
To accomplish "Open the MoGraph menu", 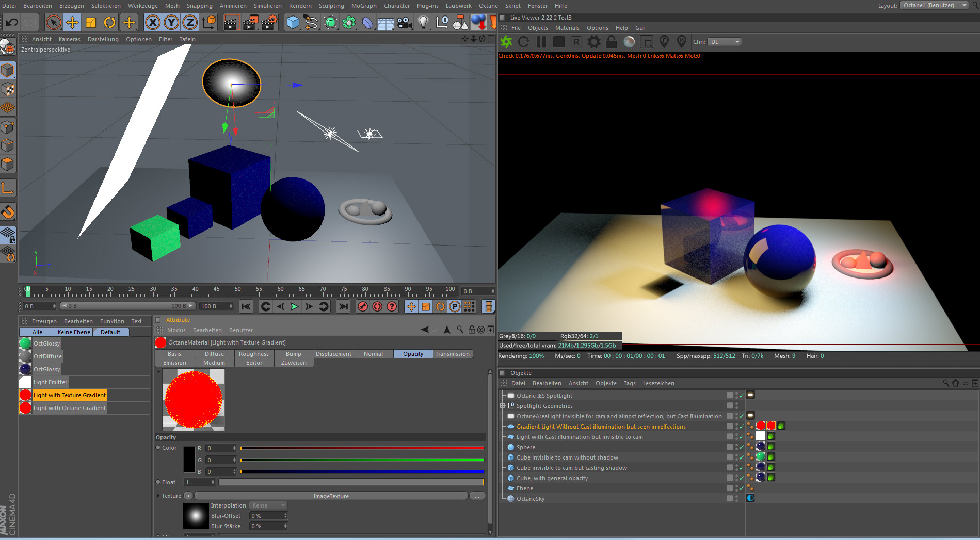I will tap(364, 6).
